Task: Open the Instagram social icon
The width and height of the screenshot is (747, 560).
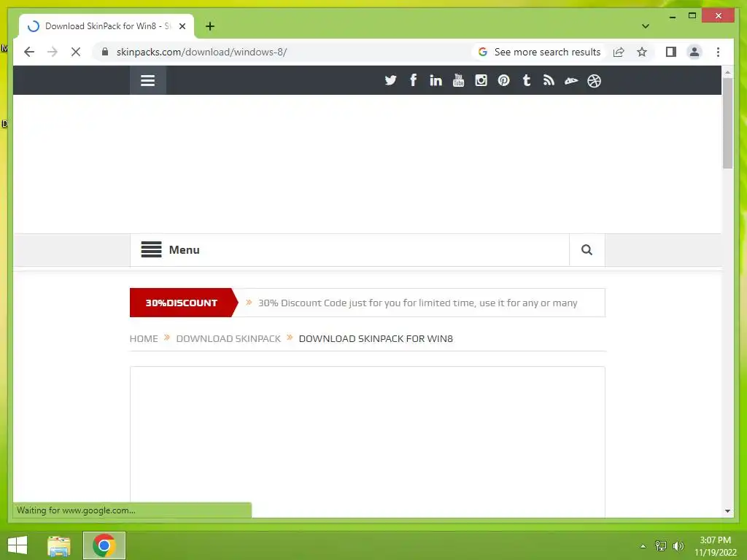Action: point(481,80)
